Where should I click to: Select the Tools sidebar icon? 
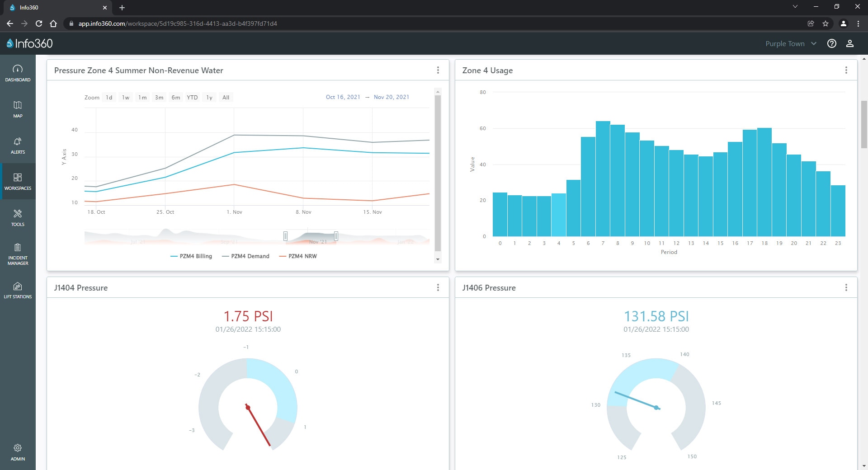(18, 217)
